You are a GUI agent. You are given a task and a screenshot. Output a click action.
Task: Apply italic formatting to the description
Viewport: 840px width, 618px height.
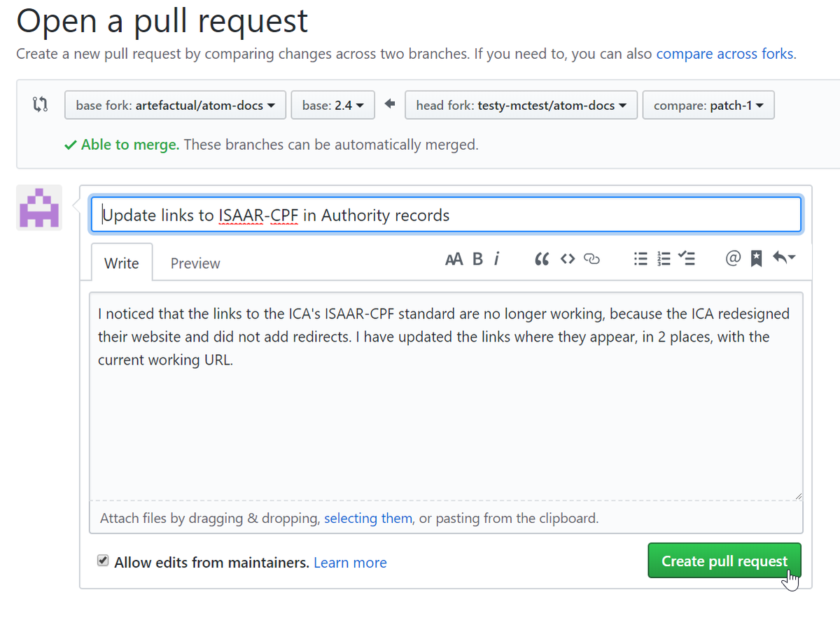click(x=497, y=258)
